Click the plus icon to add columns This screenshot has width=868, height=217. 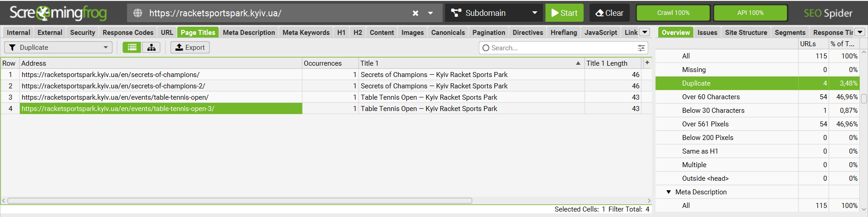pyautogui.click(x=647, y=63)
